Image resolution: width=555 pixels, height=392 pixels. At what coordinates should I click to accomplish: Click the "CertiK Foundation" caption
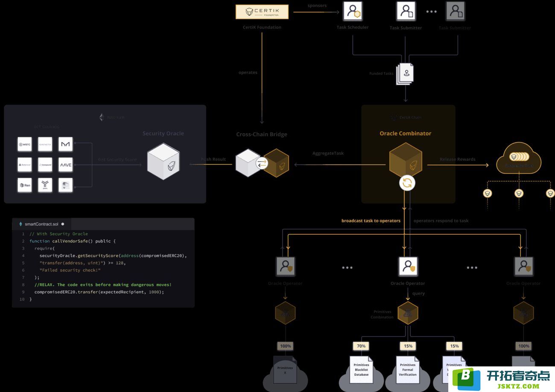[x=262, y=27]
